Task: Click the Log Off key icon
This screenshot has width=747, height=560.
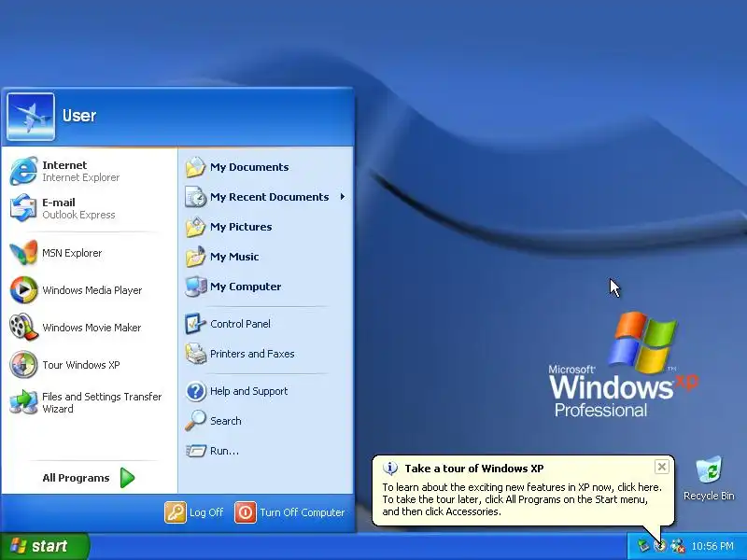Action: [x=175, y=512]
